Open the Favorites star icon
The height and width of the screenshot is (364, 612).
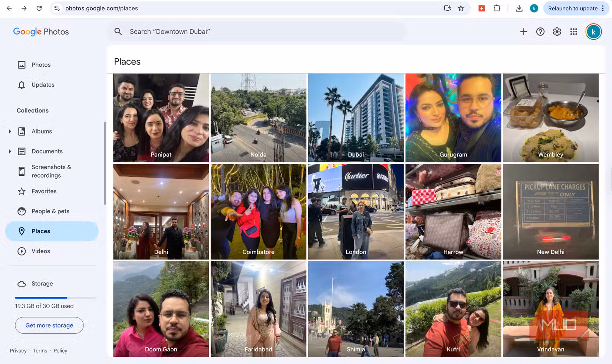22,191
